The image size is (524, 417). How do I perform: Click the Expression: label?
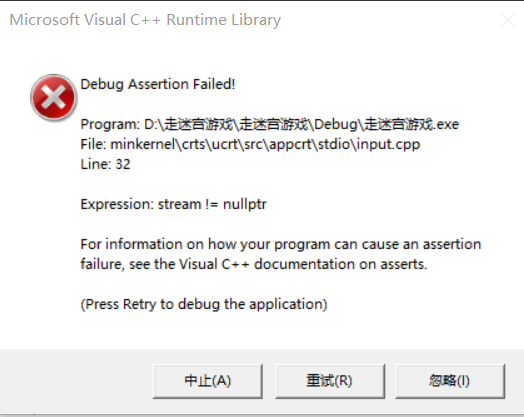117,204
